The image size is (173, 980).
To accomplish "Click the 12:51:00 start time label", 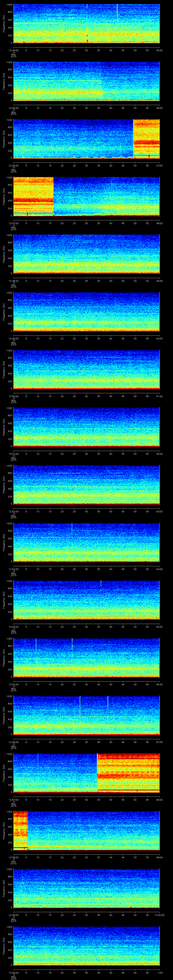I will pyautogui.click(x=14, y=454).
